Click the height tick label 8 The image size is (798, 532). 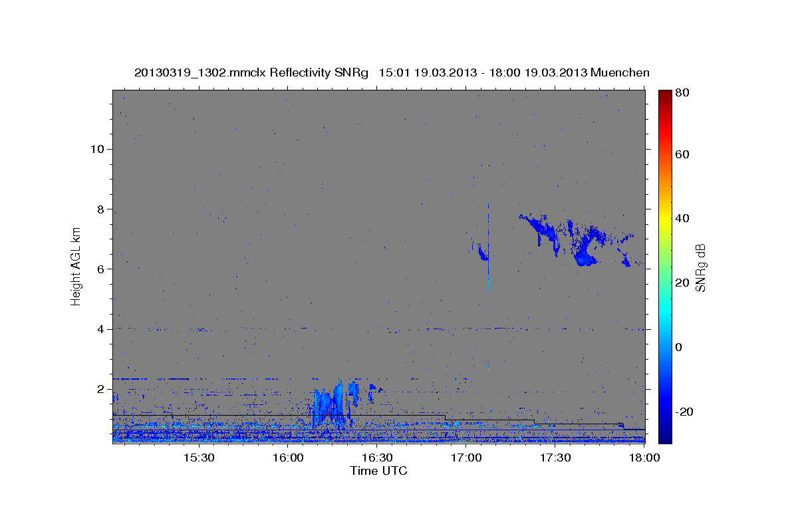tap(99, 209)
